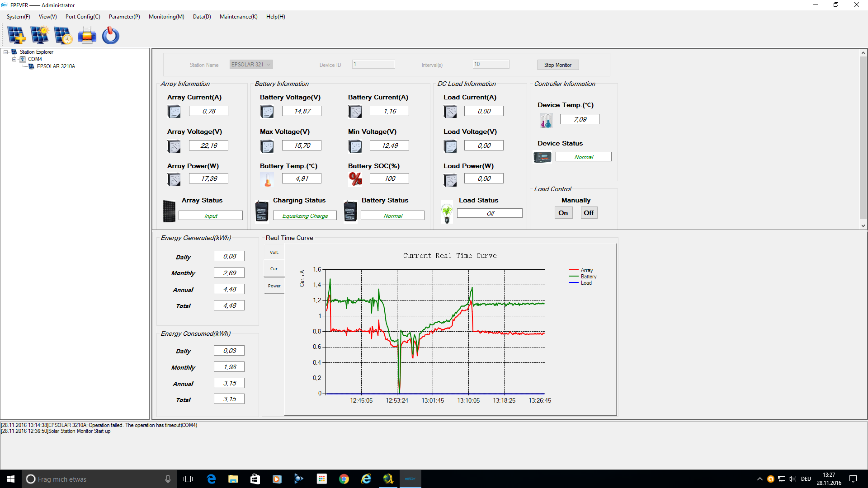Turn the load Off manually
Image resolution: width=868 pixels, height=488 pixels.
pyautogui.click(x=589, y=213)
